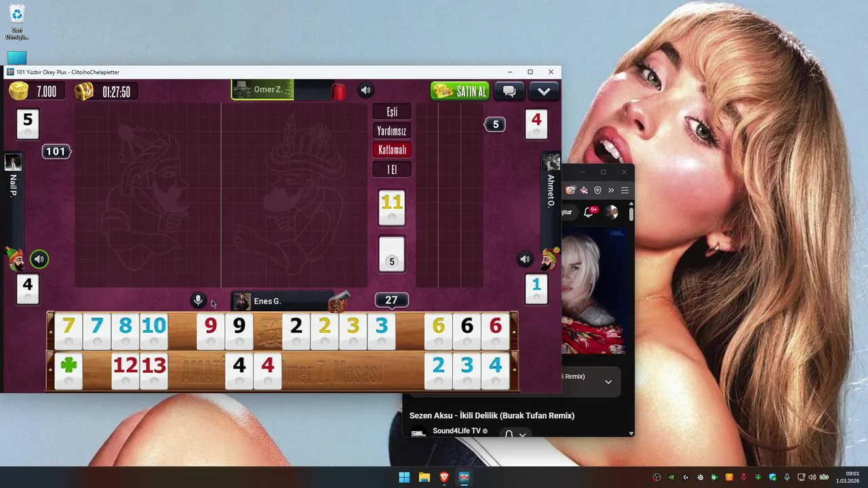The width and height of the screenshot is (868, 488).
Task: Click the 27 points counter above the rack
Action: tap(391, 300)
